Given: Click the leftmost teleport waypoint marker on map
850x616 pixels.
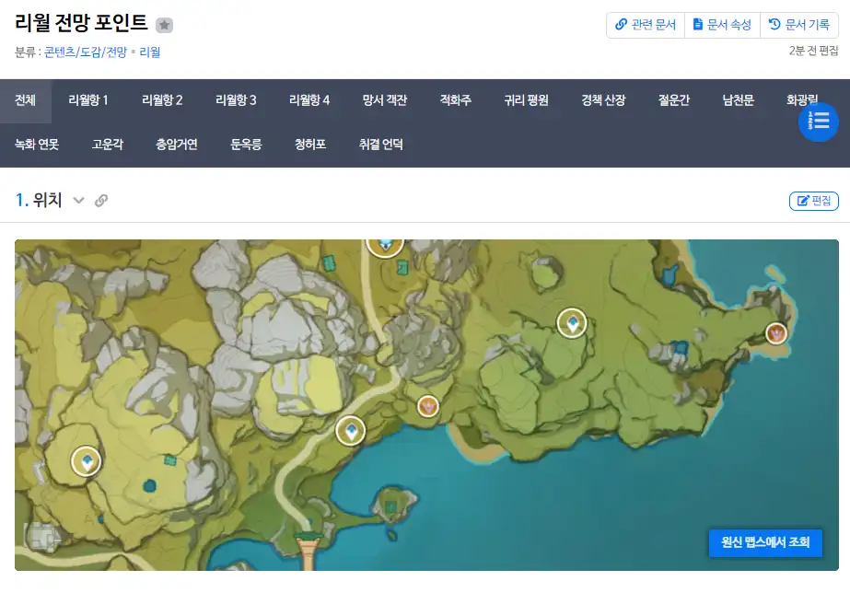Looking at the screenshot, I should click(87, 461).
